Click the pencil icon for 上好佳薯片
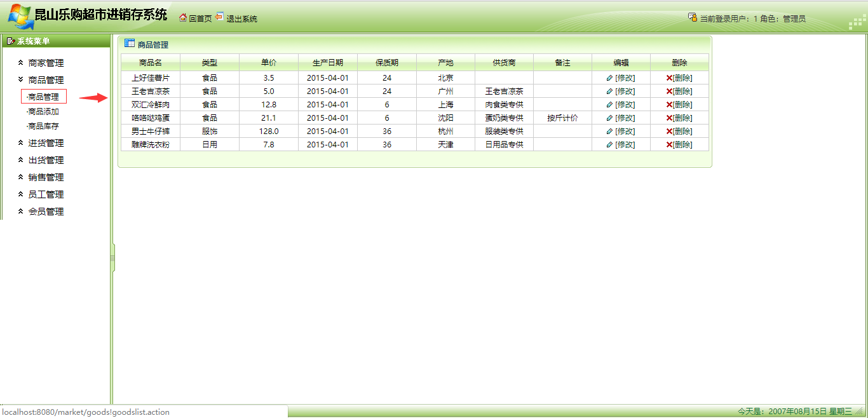The height and width of the screenshot is (418, 868). 609,78
